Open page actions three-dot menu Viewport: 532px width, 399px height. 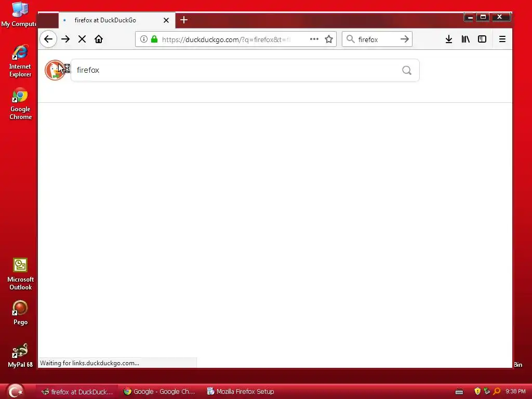click(x=314, y=39)
